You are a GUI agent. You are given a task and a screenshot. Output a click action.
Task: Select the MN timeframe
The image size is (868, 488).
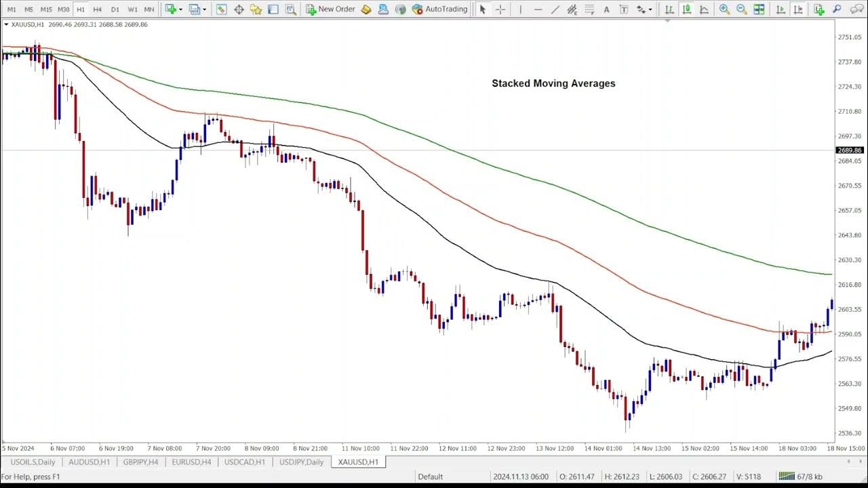coord(149,9)
